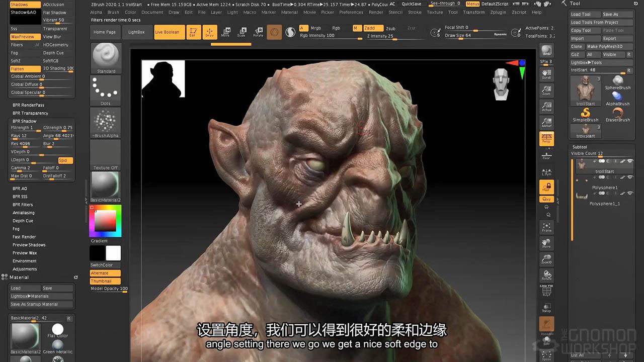Click the L.Sym local symmetry icon
644x362 pixels.
[x=546, y=171]
